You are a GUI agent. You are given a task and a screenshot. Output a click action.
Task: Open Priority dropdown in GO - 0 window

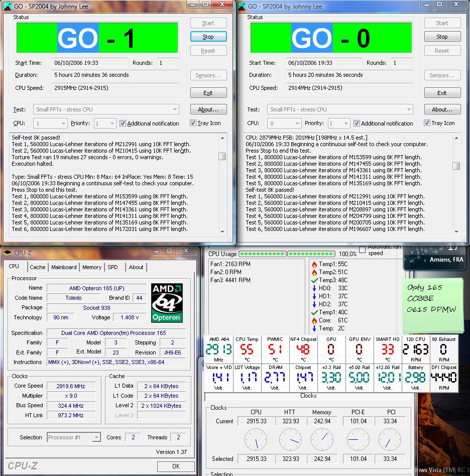pyautogui.click(x=339, y=123)
